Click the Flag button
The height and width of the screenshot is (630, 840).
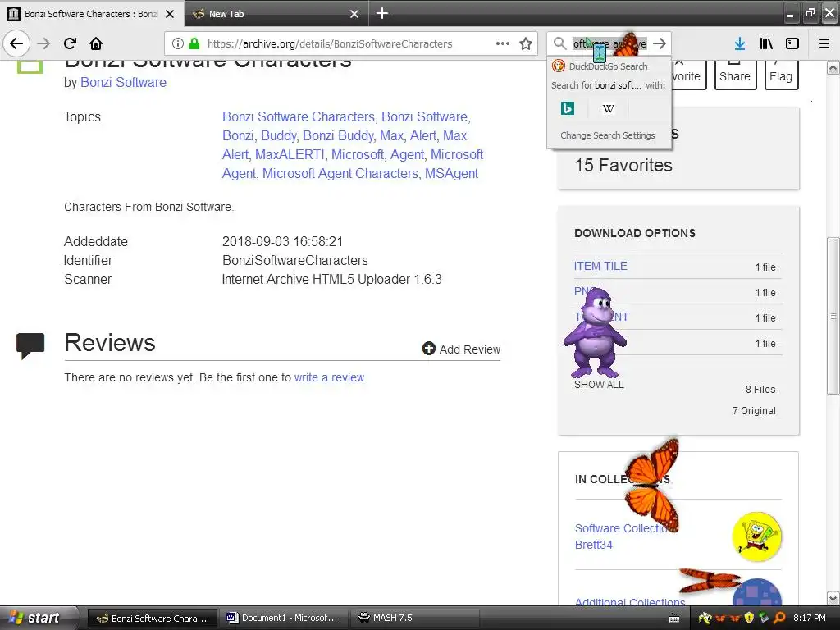(781, 75)
